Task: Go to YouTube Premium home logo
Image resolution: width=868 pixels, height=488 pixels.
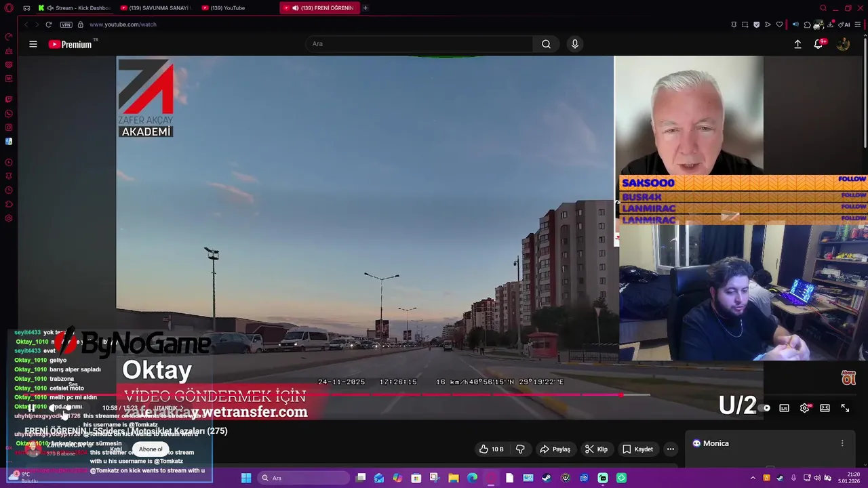Action: [x=70, y=44]
